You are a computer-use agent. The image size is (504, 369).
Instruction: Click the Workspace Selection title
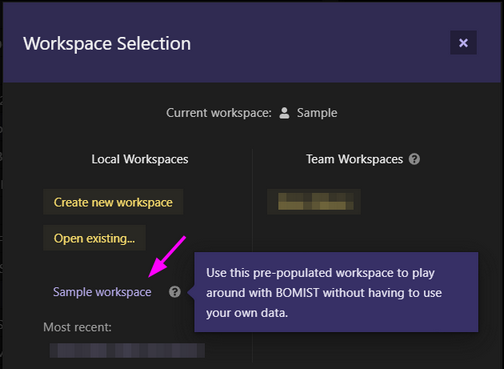(107, 44)
